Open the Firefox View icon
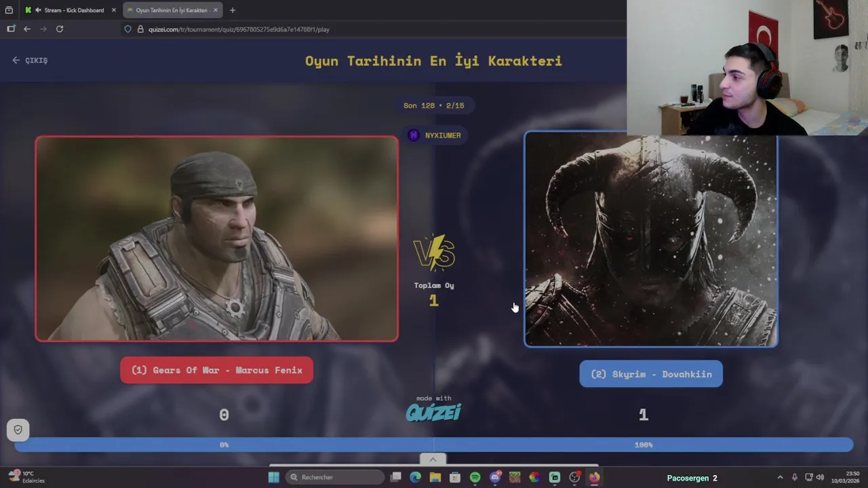The image size is (868, 488). click(x=9, y=10)
